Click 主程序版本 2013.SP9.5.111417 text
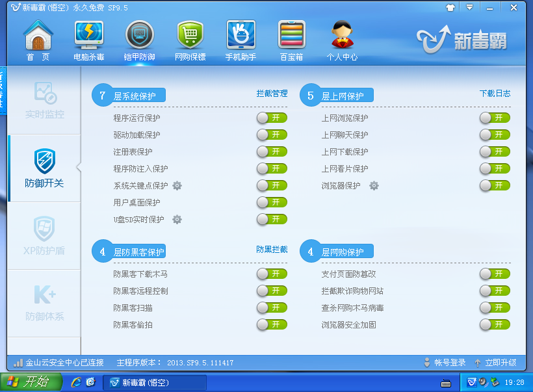 click(175, 363)
